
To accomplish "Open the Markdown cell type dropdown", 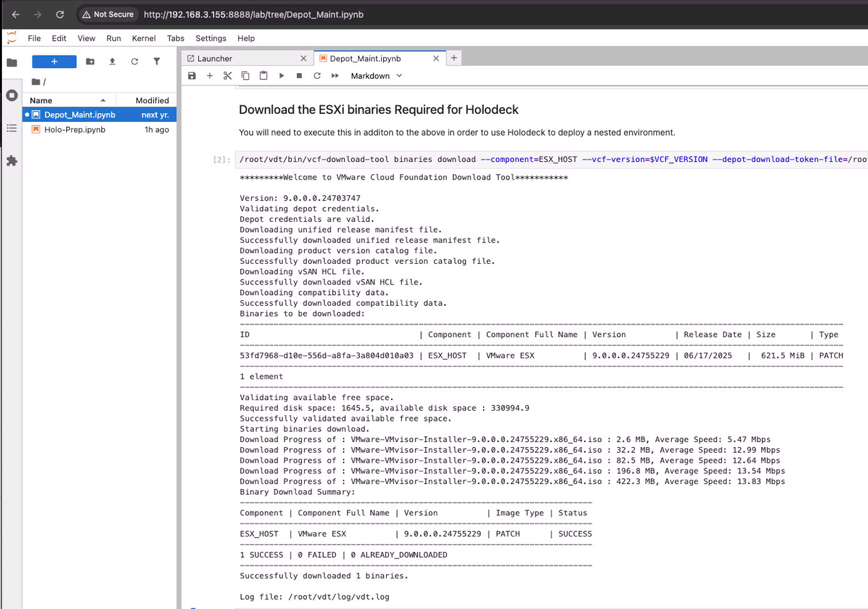I will tap(376, 76).
